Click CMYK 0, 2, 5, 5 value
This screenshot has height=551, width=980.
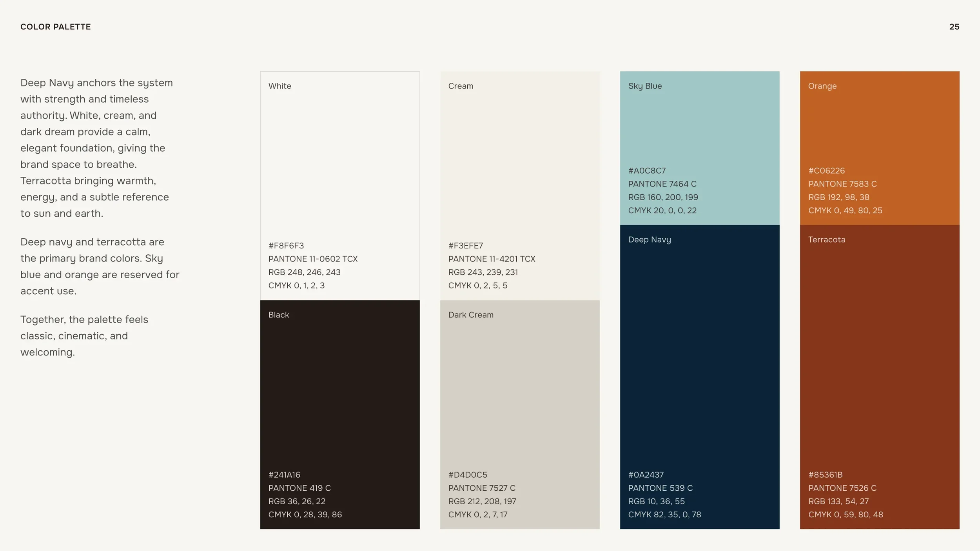tap(478, 286)
